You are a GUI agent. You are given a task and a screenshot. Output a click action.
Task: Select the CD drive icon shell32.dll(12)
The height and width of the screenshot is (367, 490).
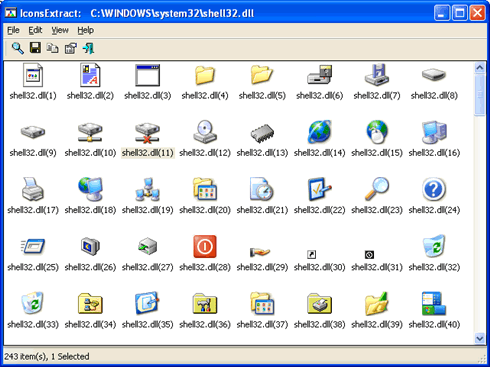click(205, 132)
